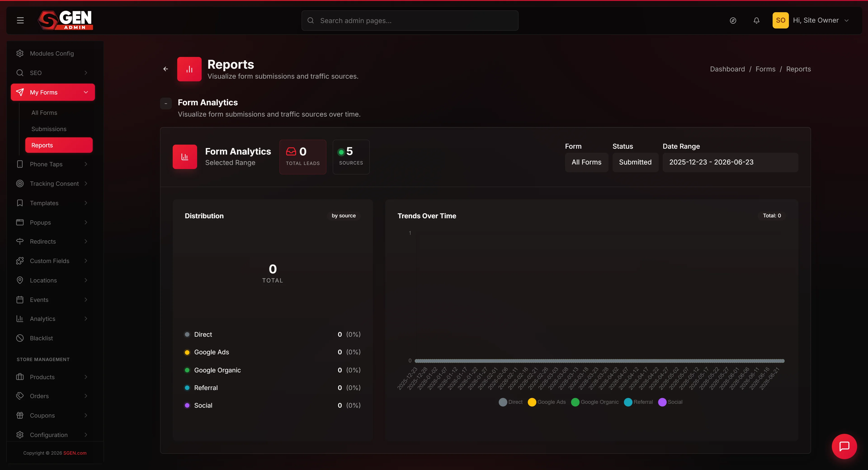Click the Orders tag icon
Image resolution: width=868 pixels, height=470 pixels.
click(20, 396)
